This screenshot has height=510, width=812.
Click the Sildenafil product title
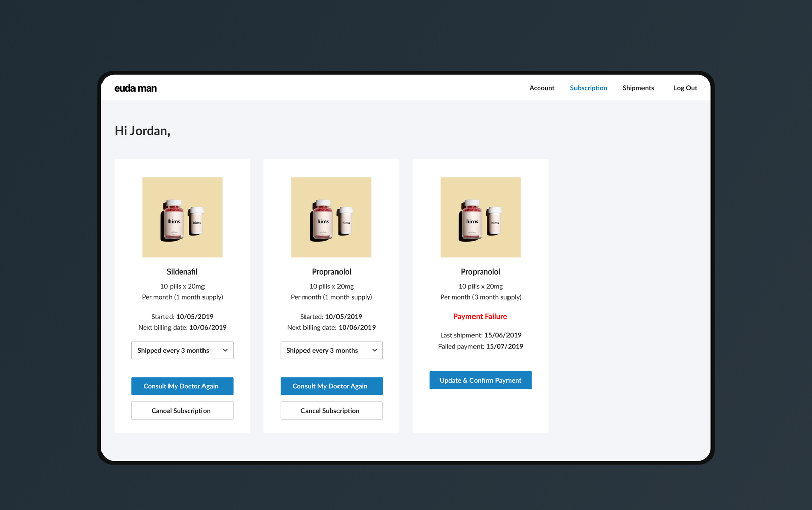click(x=182, y=271)
